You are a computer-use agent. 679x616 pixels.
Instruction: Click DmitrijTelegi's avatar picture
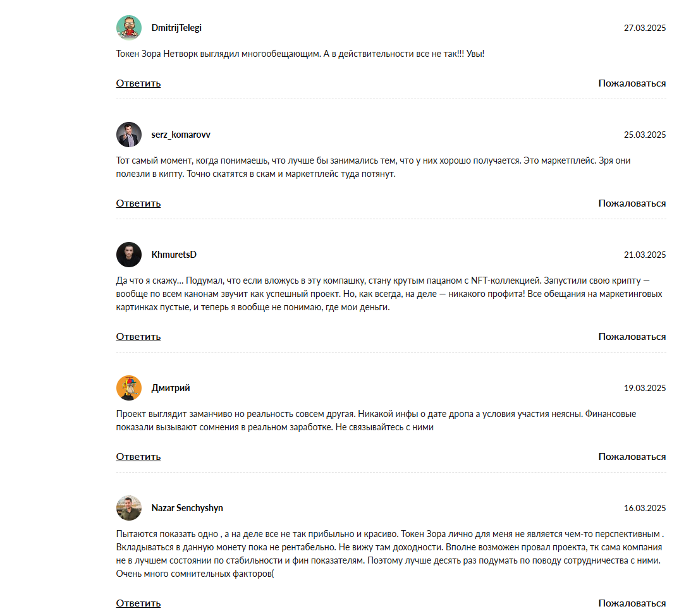129,28
